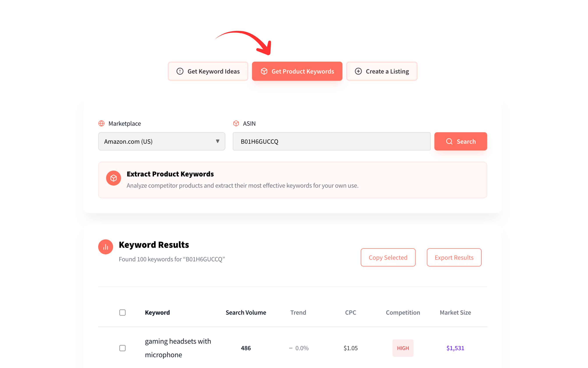The width and height of the screenshot is (588, 368).
Task: Click the plus icon on Create a Listing
Action: 358,71
